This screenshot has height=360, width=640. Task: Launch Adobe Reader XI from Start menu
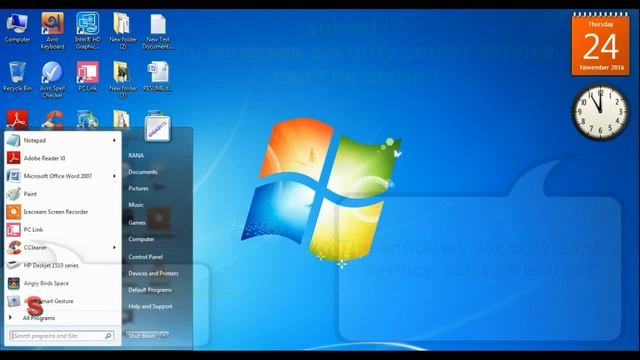pyautogui.click(x=63, y=158)
